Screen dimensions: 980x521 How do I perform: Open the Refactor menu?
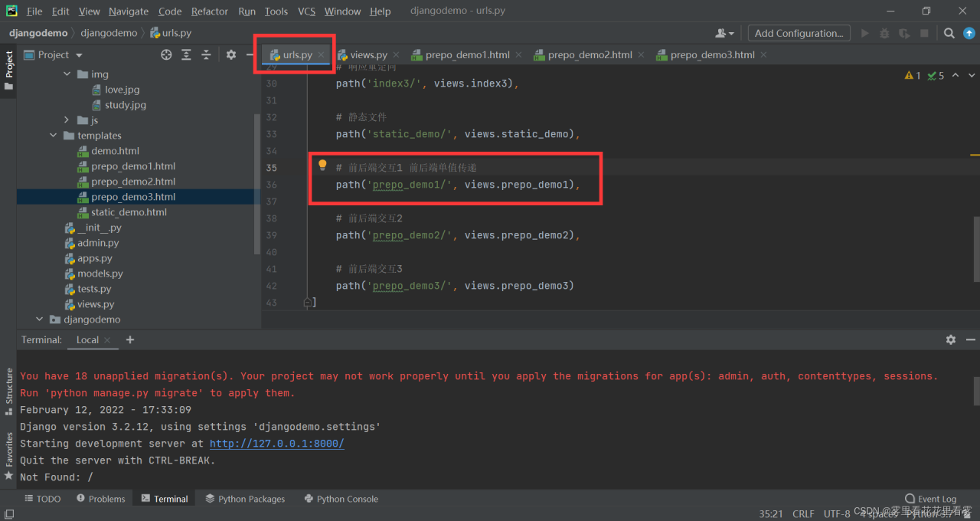(x=209, y=11)
